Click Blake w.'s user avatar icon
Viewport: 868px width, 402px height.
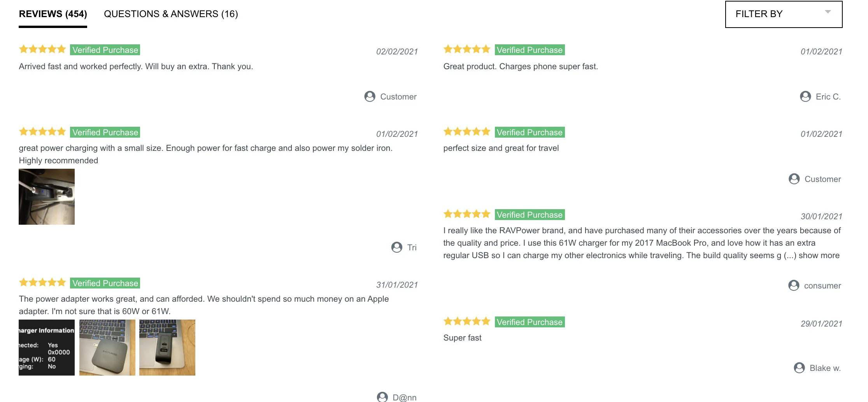799,368
